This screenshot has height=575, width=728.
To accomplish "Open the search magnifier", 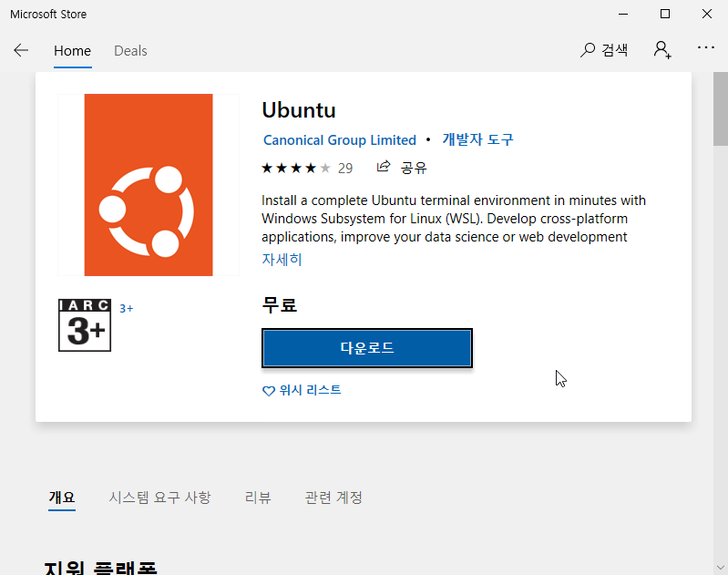I will pyautogui.click(x=588, y=50).
